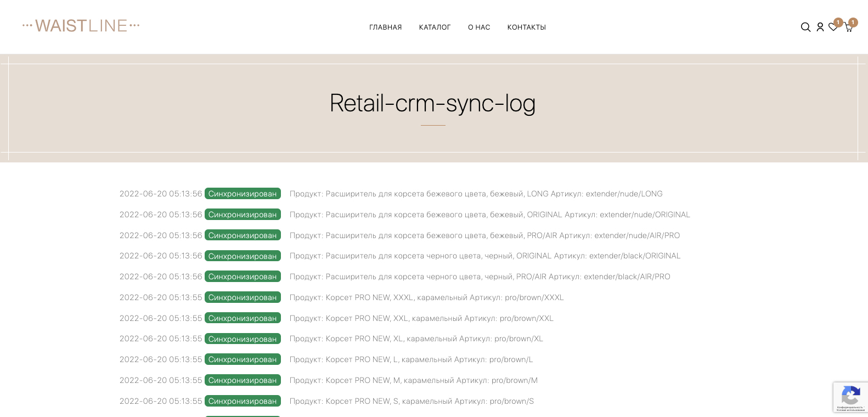
Task: Open the user account icon
Action: point(820,27)
